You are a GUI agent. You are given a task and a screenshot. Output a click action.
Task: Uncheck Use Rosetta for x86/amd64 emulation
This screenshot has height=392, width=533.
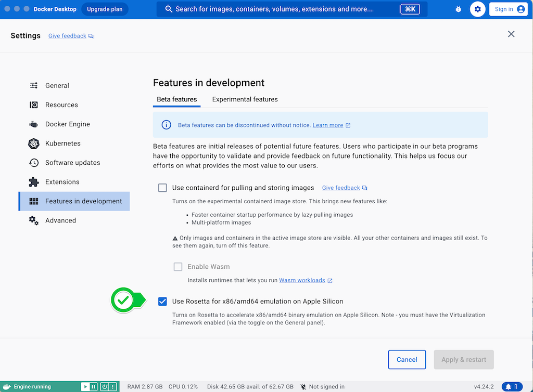coord(162,302)
